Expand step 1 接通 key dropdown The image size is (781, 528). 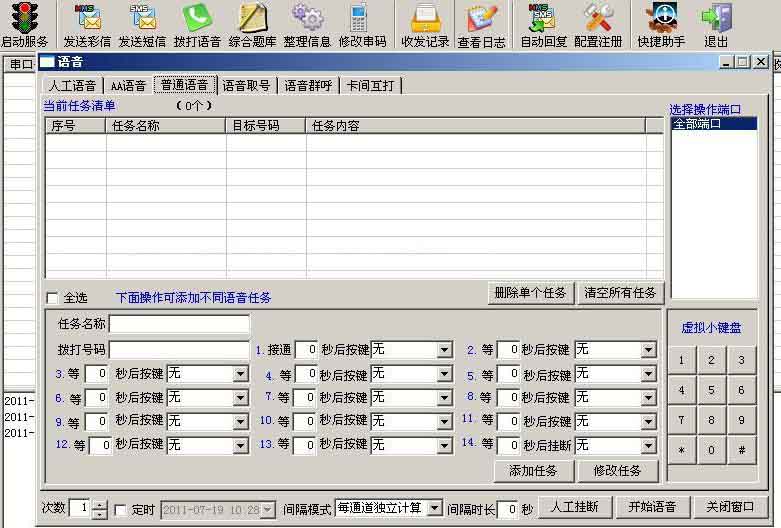pyautogui.click(x=445, y=350)
